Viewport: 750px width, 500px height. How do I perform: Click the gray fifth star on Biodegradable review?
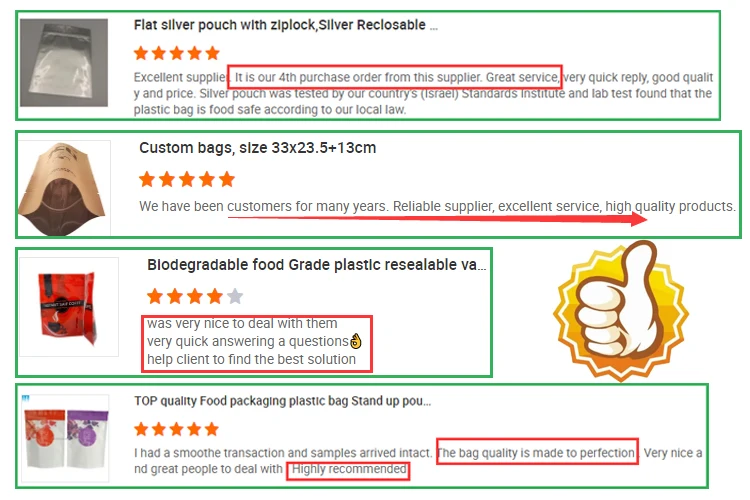point(235,297)
